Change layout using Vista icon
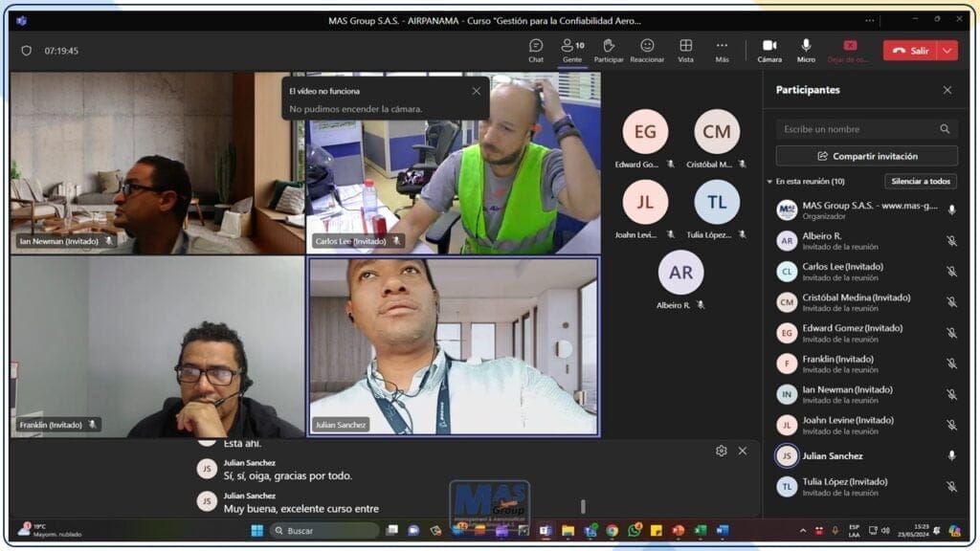Screen dimensions: 980x551 pyautogui.click(x=685, y=46)
